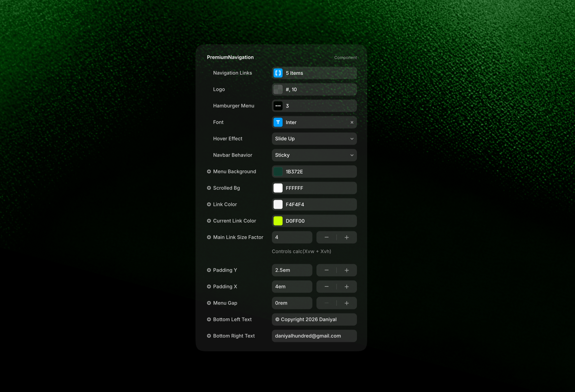Click the array icon beside 5 Items

pyautogui.click(x=278, y=73)
